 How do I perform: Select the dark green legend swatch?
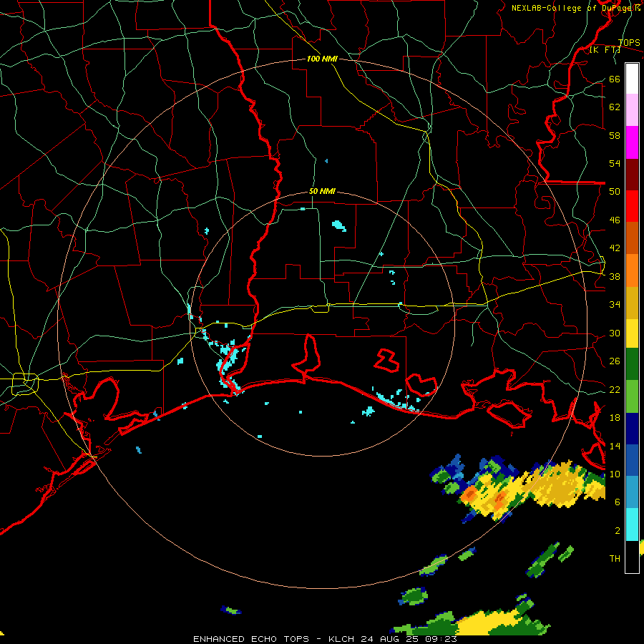[x=632, y=364]
